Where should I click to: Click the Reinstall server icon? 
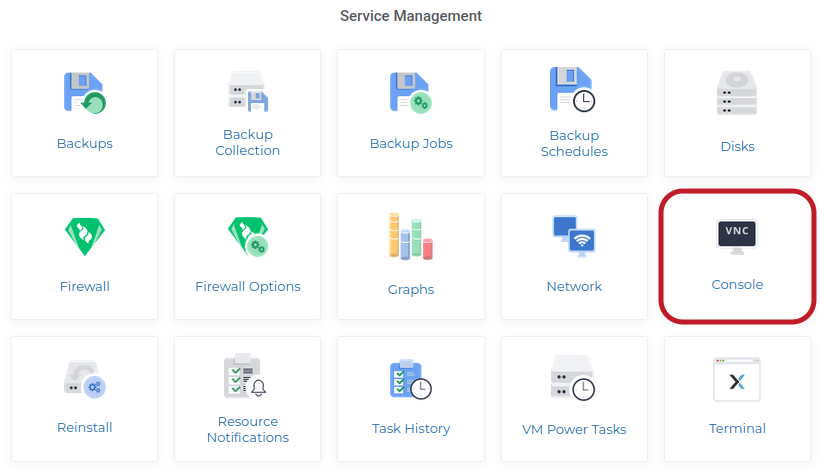click(x=85, y=380)
